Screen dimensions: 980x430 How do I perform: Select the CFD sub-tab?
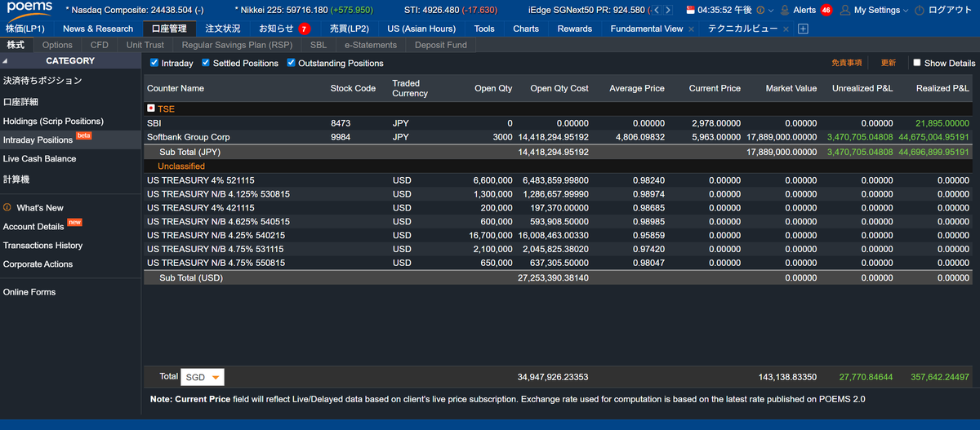[x=99, y=45]
